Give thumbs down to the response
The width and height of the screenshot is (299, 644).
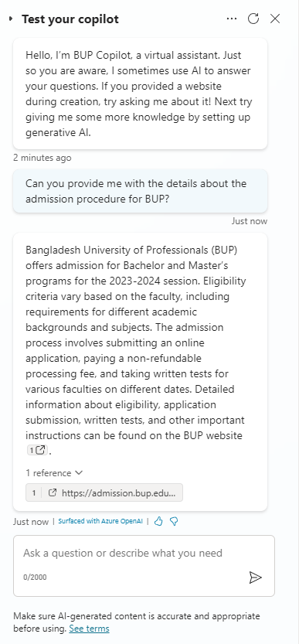[x=174, y=521]
